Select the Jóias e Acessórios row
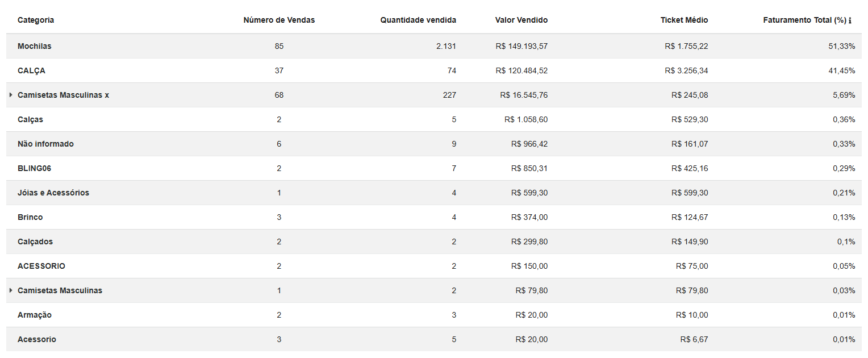This screenshot has height=358, width=868. click(x=53, y=193)
